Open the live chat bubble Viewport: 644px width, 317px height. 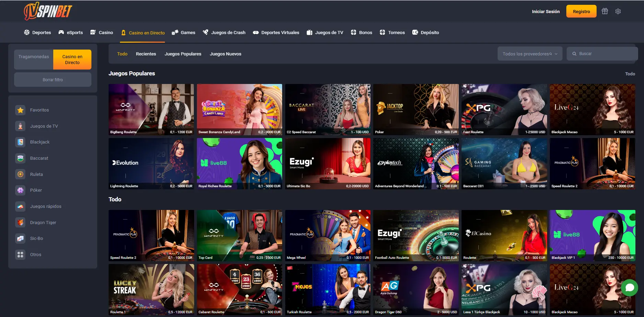(x=630, y=287)
